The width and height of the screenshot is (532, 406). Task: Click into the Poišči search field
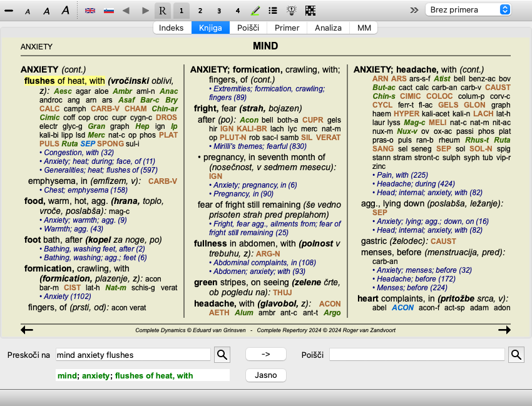pos(417,355)
